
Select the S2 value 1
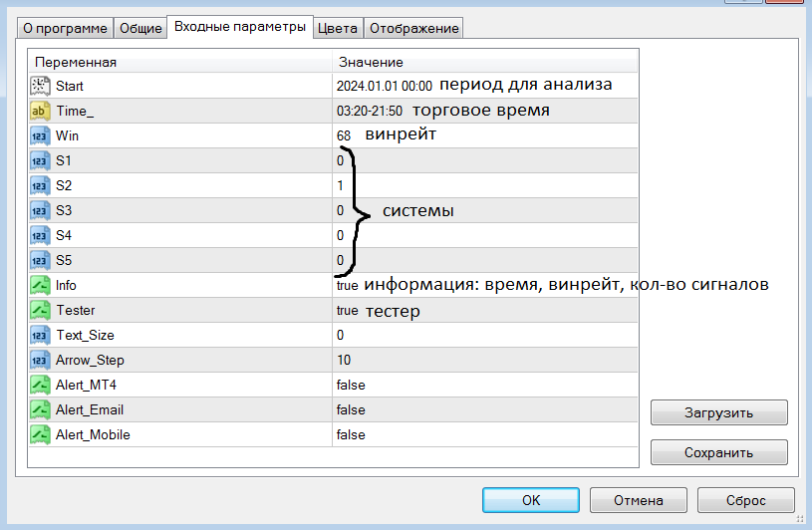tap(340, 185)
